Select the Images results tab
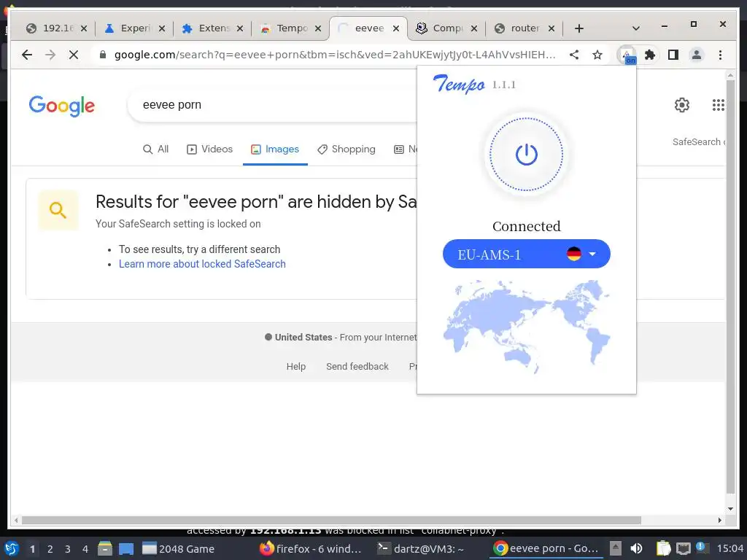The height and width of the screenshot is (560, 747). point(275,149)
